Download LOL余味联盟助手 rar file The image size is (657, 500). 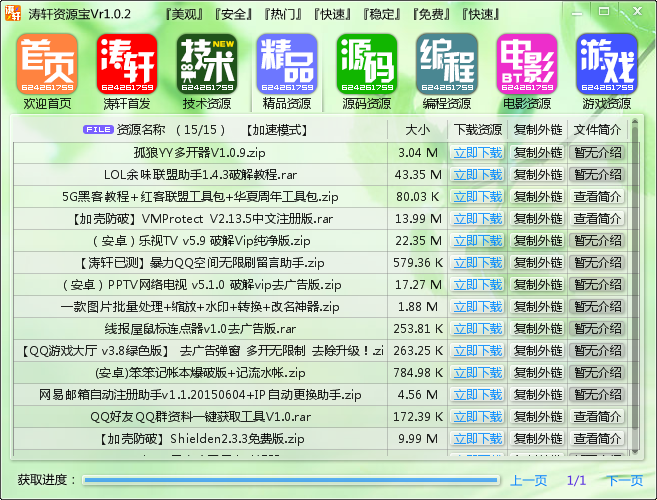tap(478, 174)
